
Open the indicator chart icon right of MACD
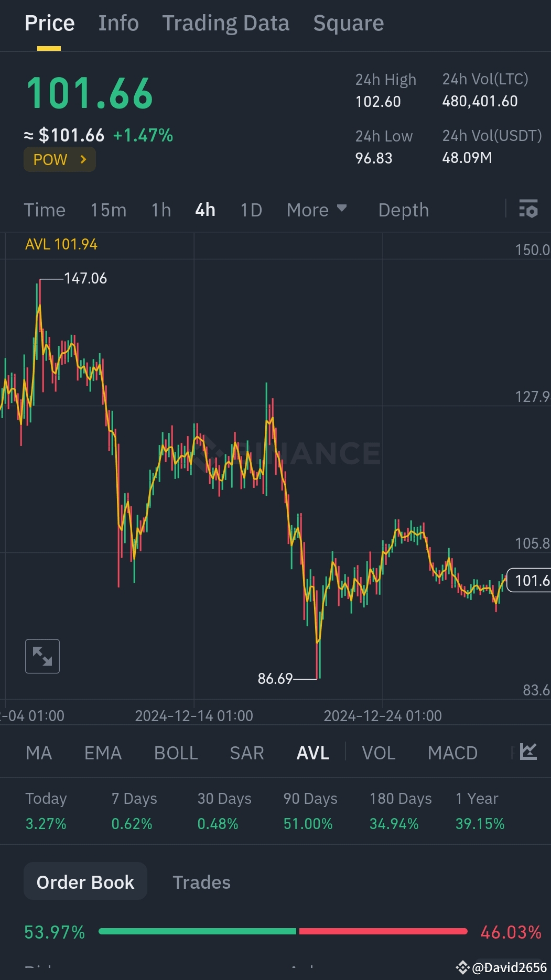(x=528, y=752)
